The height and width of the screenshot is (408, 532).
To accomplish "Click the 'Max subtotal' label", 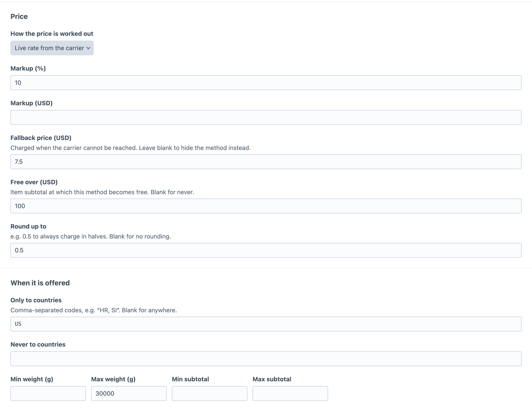I will (272, 379).
